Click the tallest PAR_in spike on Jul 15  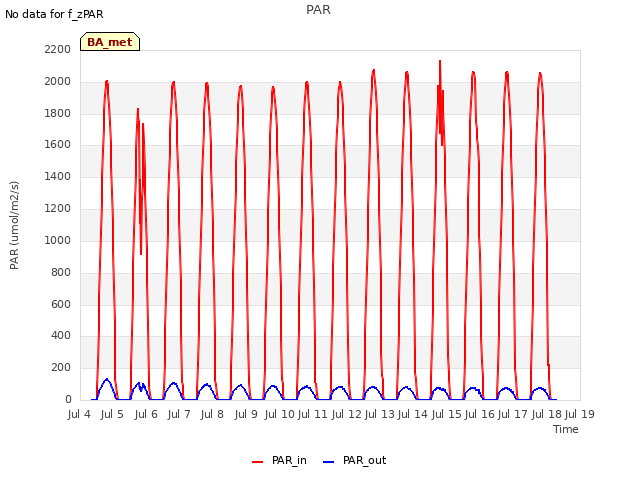(x=440, y=61)
